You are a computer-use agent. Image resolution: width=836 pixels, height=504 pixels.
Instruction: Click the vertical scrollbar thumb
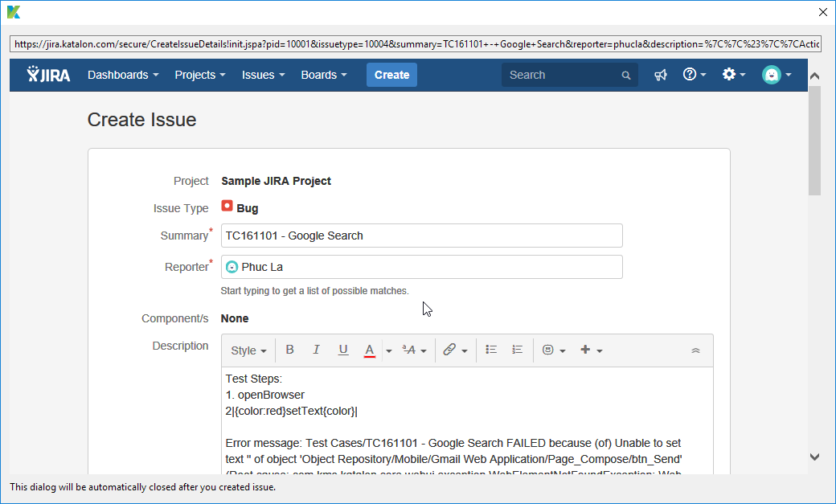(x=814, y=141)
